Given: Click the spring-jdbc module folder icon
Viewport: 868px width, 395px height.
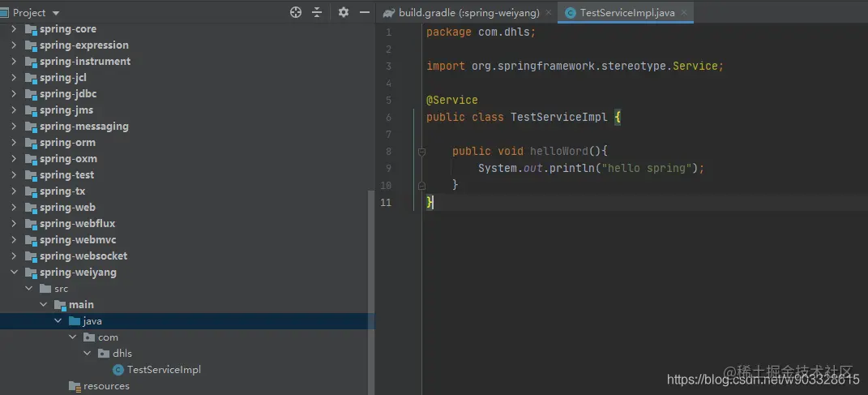Looking at the screenshot, I should [31, 94].
